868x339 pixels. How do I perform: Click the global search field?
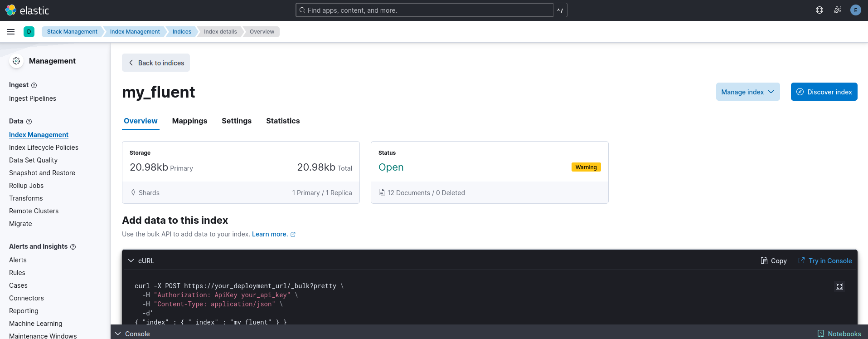point(425,10)
